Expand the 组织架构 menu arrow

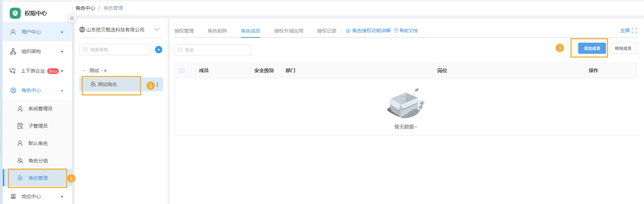point(62,52)
